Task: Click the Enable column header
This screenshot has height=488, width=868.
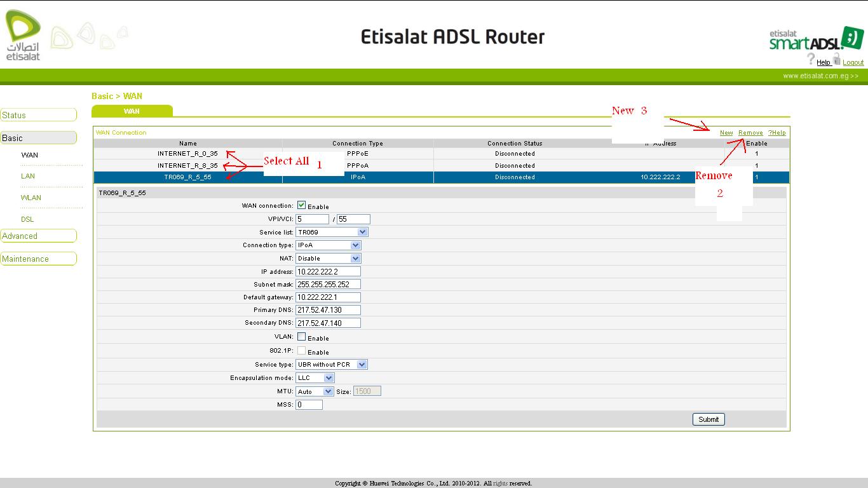Action: click(x=757, y=144)
